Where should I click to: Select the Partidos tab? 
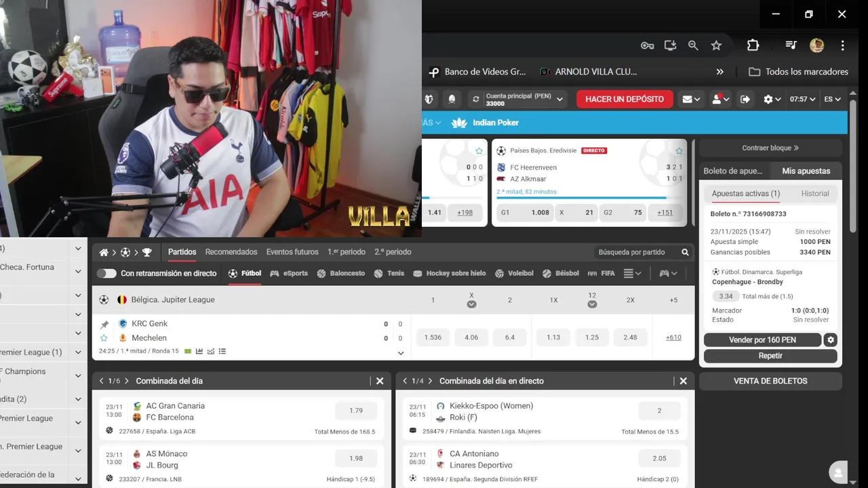pyautogui.click(x=182, y=252)
